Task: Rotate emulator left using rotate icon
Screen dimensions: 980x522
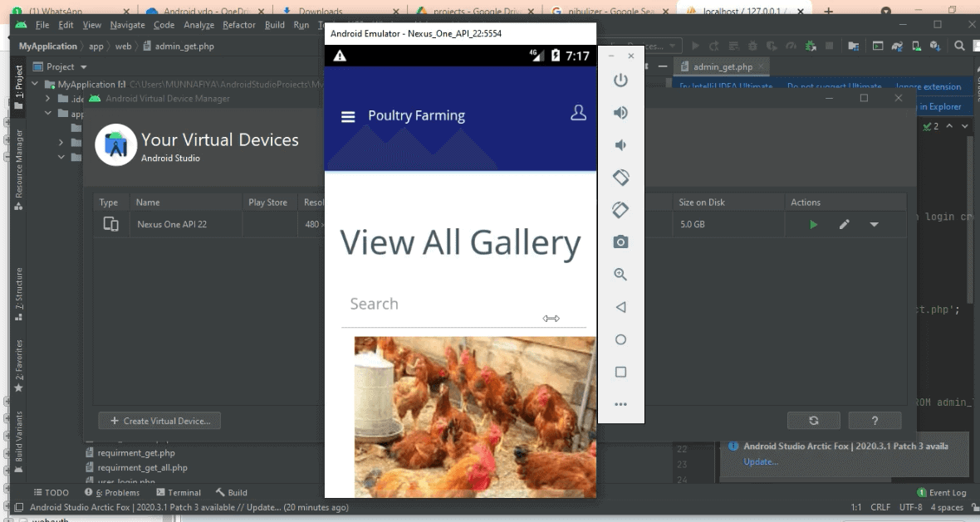Action: point(620,178)
